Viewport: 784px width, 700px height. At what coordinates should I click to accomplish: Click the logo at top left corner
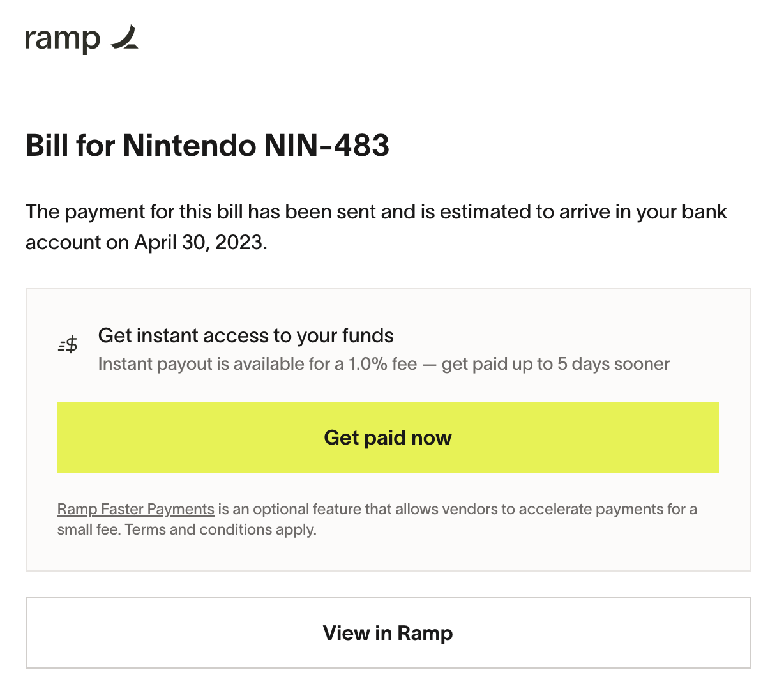[x=82, y=38]
